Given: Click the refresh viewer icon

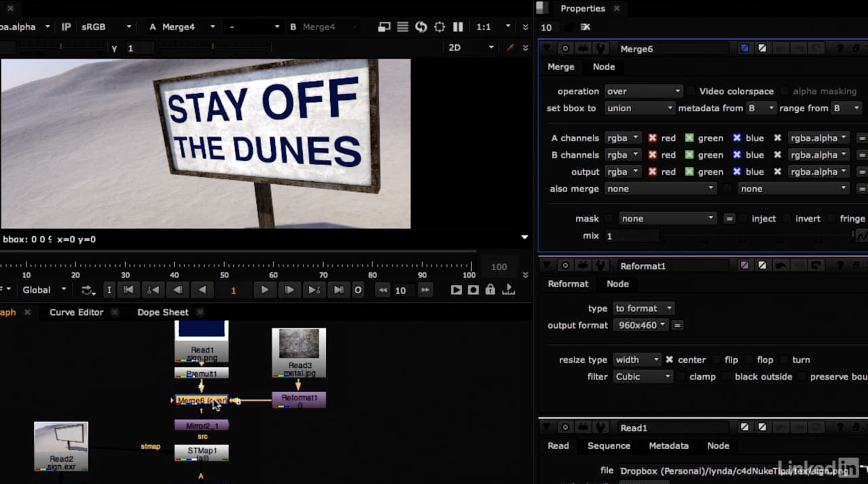Looking at the screenshot, I should tap(421, 27).
